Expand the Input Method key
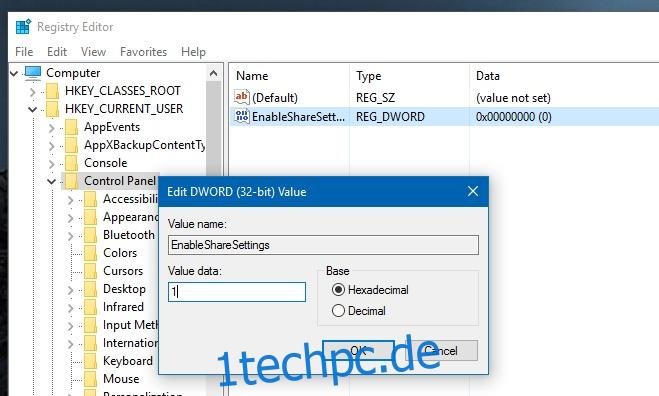659x396 pixels. (71, 326)
